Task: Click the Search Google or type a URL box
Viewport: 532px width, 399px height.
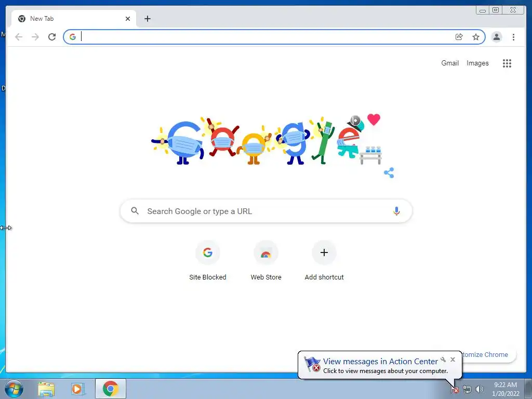Action: (x=267, y=211)
